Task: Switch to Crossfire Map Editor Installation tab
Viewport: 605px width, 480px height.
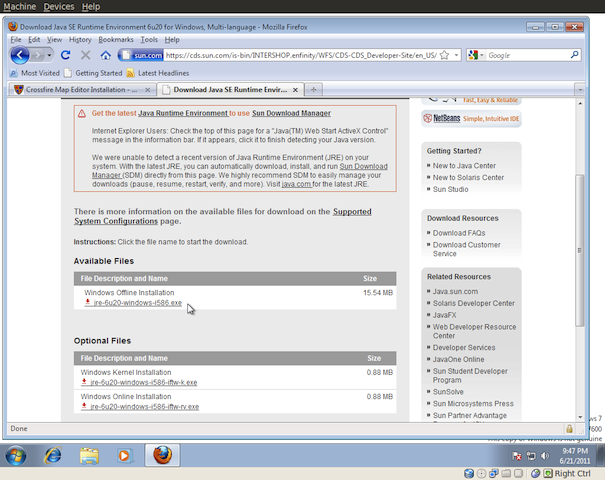Action: 82,90
